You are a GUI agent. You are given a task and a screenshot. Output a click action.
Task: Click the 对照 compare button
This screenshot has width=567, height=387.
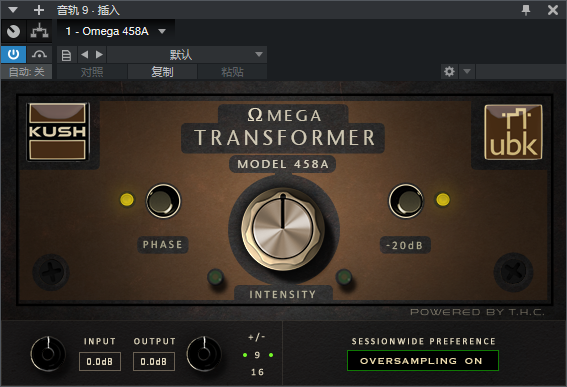click(x=92, y=72)
